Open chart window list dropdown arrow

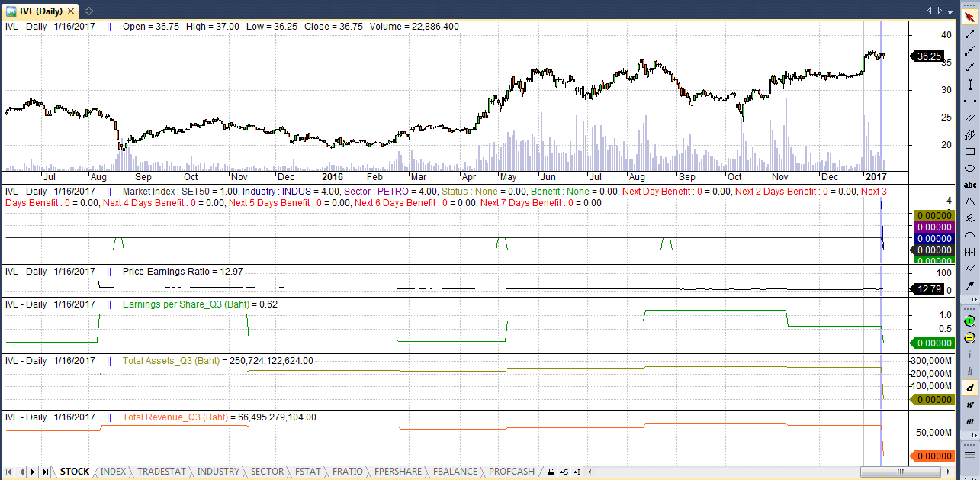(951, 10)
